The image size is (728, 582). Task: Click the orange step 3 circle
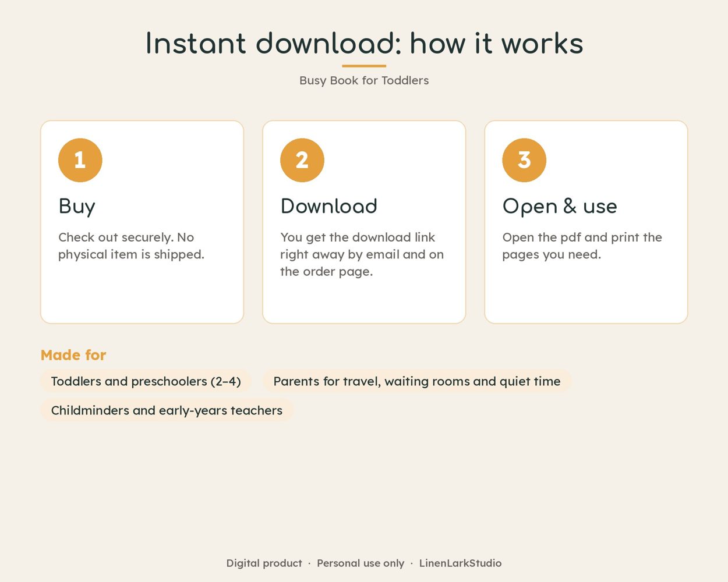click(x=524, y=160)
